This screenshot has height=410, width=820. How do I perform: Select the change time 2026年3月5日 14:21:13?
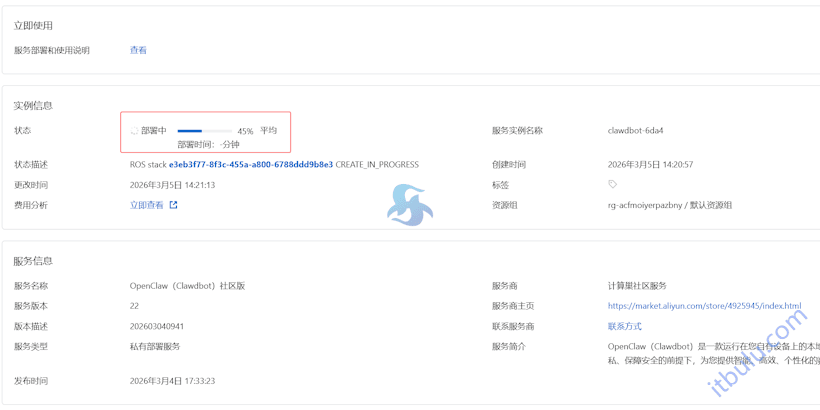172,185
